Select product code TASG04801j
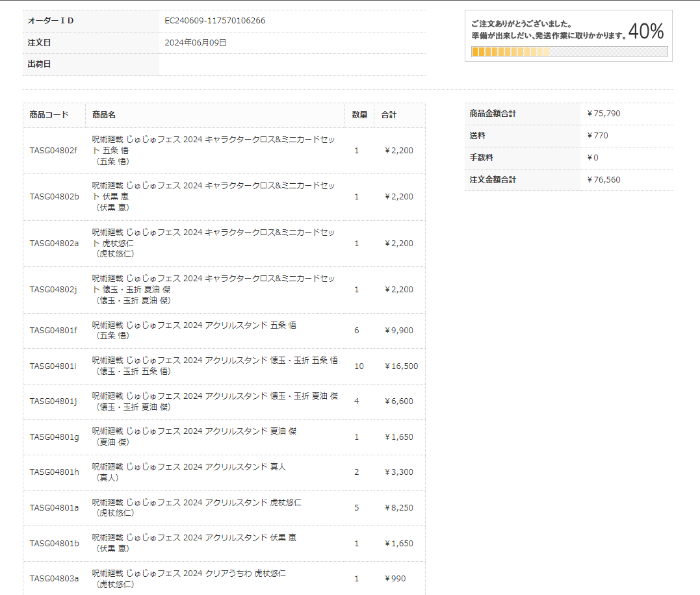 (53, 401)
